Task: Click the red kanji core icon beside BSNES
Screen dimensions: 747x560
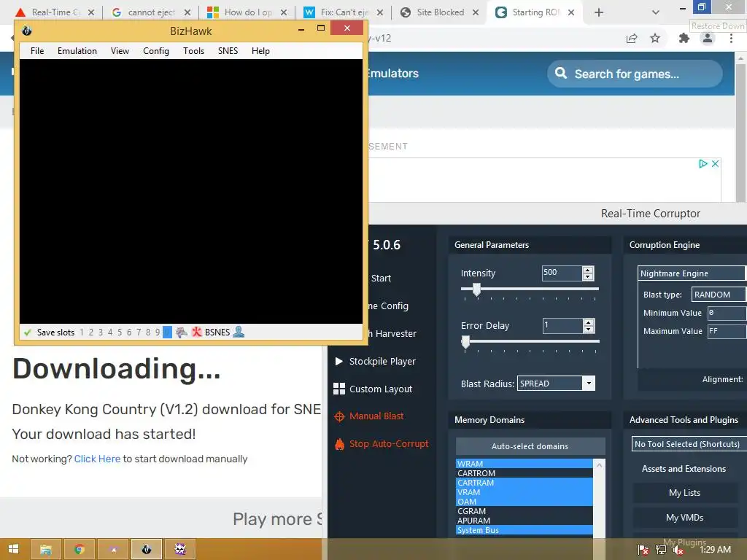Action: tap(197, 332)
